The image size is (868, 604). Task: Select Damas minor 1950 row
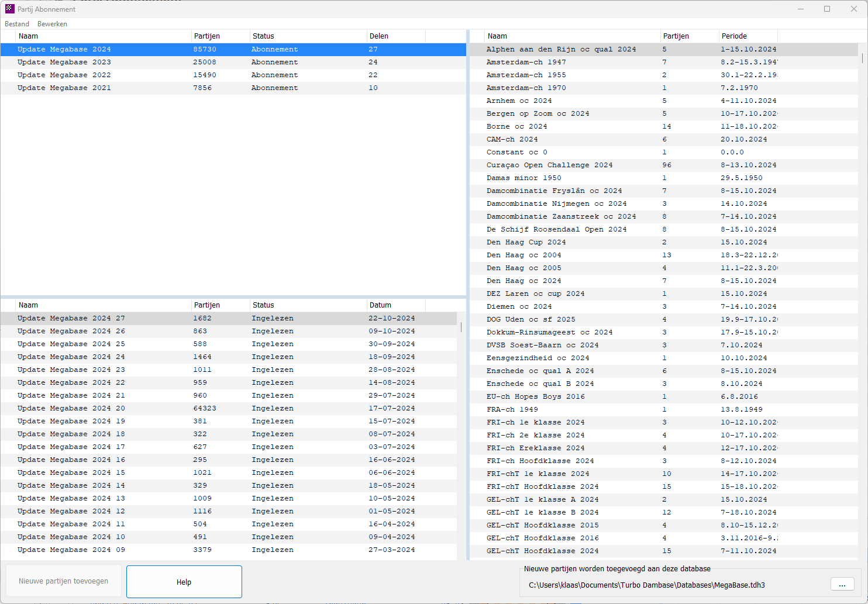(x=664, y=178)
